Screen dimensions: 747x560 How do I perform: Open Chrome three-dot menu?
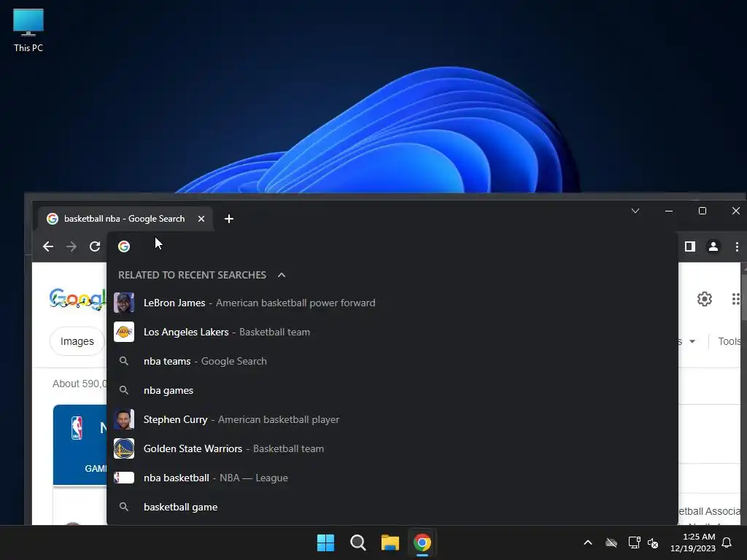pos(737,246)
